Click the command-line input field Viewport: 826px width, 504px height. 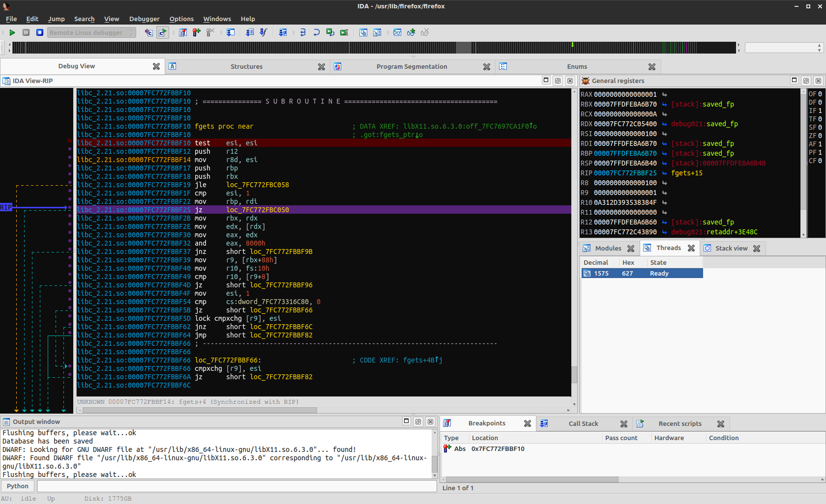pos(236,486)
